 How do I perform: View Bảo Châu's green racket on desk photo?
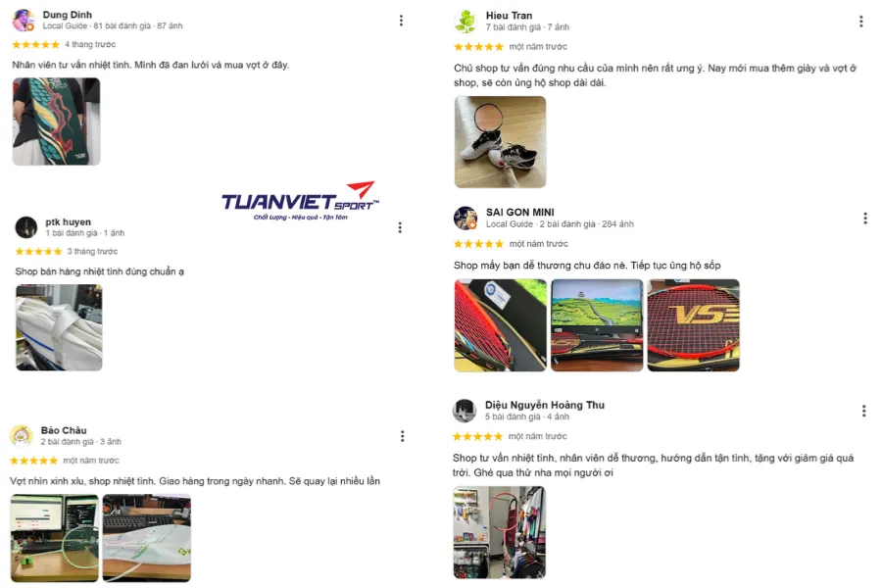click(x=55, y=538)
